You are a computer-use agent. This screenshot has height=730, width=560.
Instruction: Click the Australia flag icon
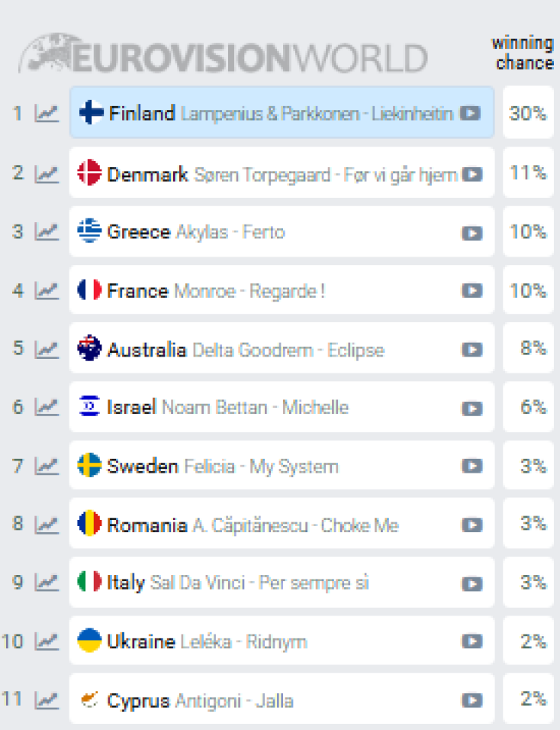click(x=89, y=349)
